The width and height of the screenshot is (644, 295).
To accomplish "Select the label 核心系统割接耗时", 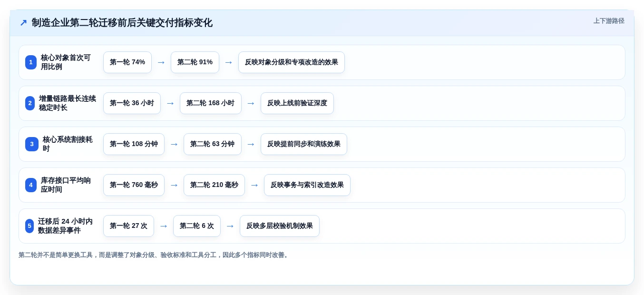I will tap(68, 144).
